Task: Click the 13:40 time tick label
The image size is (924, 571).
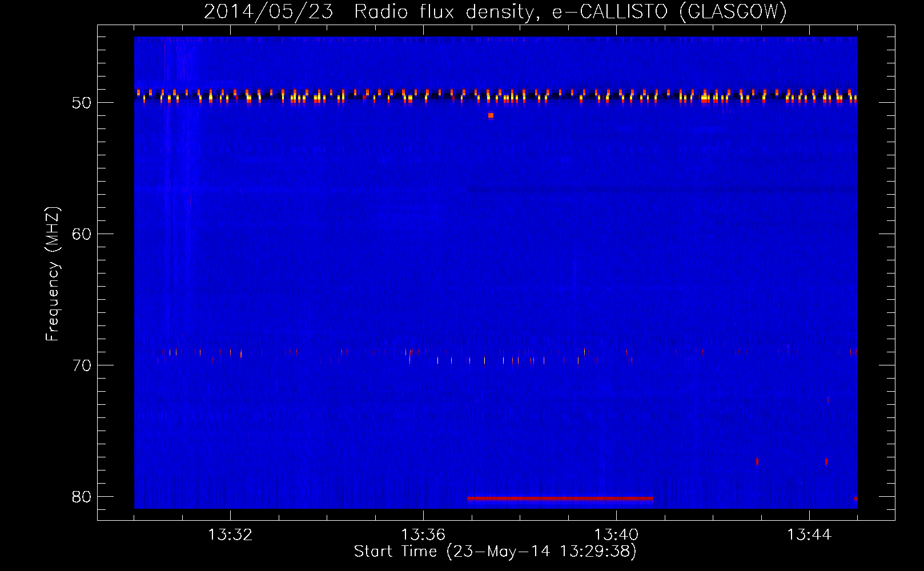Action: tap(616, 535)
